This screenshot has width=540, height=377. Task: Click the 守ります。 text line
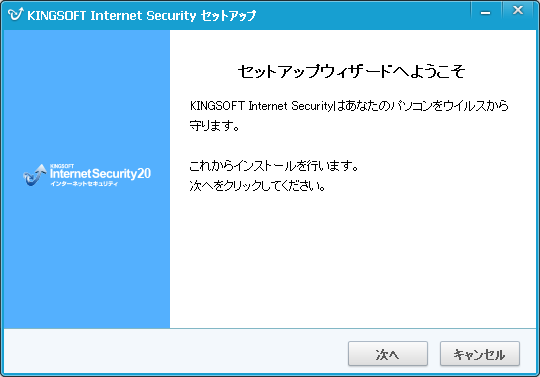pyautogui.click(x=214, y=125)
